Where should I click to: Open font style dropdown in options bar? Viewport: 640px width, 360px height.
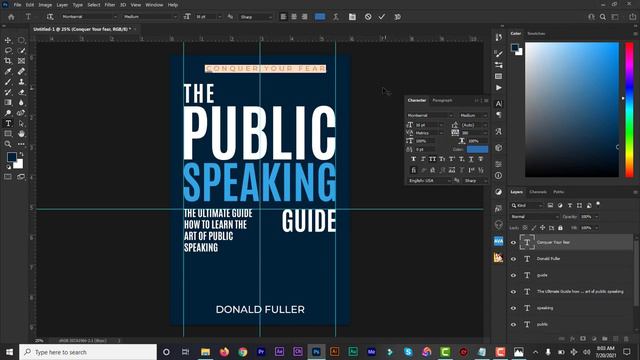tap(150, 17)
